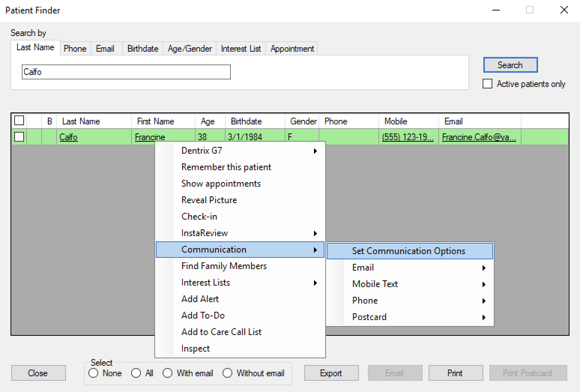Select the With email radio option
580x392 pixels.
tap(168, 373)
